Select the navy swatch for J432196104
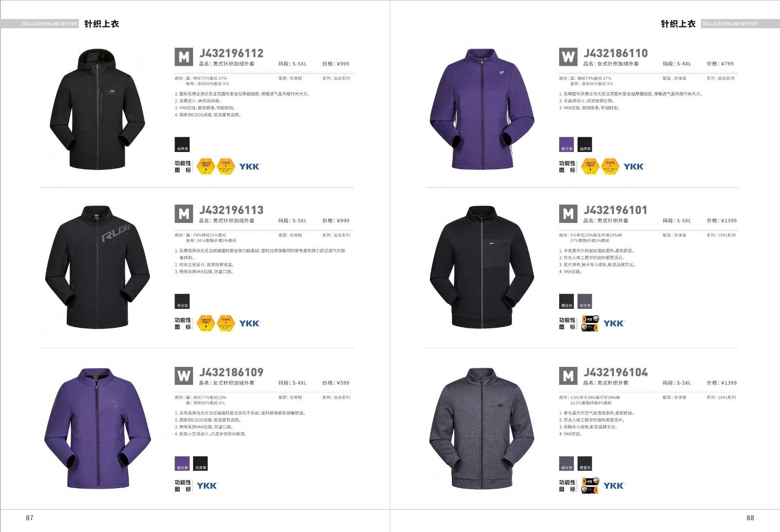This screenshot has width=780, height=532. tap(585, 464)
